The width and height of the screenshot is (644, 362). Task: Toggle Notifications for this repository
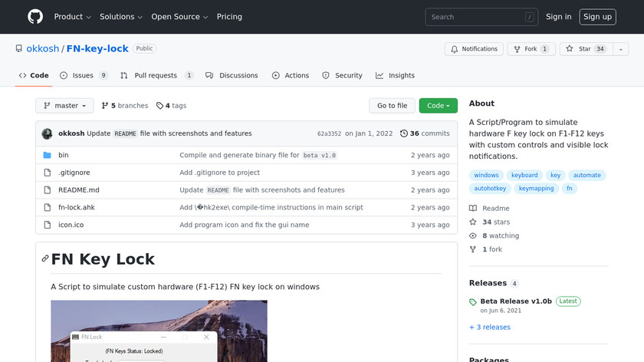474,49
